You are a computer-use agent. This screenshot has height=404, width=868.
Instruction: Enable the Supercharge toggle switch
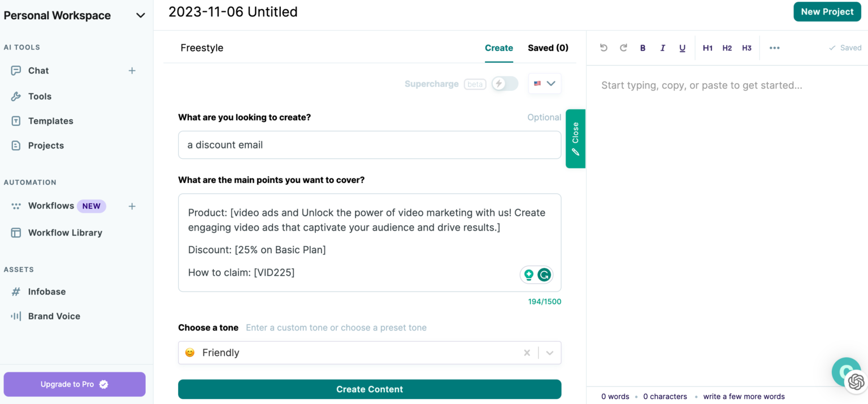[x=504, y=84]
